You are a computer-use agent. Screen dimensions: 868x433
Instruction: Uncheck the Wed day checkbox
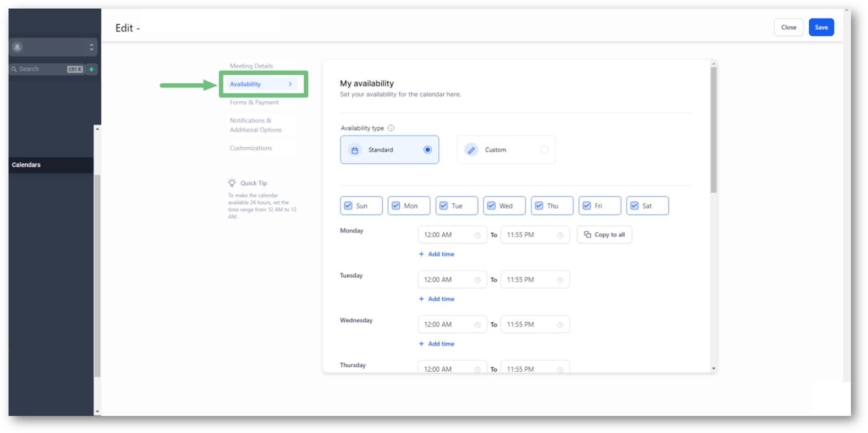492,206
